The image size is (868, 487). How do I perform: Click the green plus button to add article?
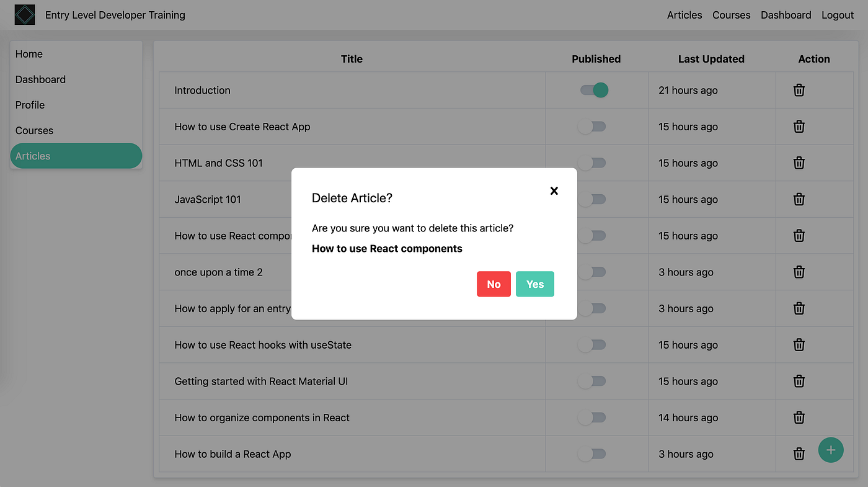[x=831, y=450]
